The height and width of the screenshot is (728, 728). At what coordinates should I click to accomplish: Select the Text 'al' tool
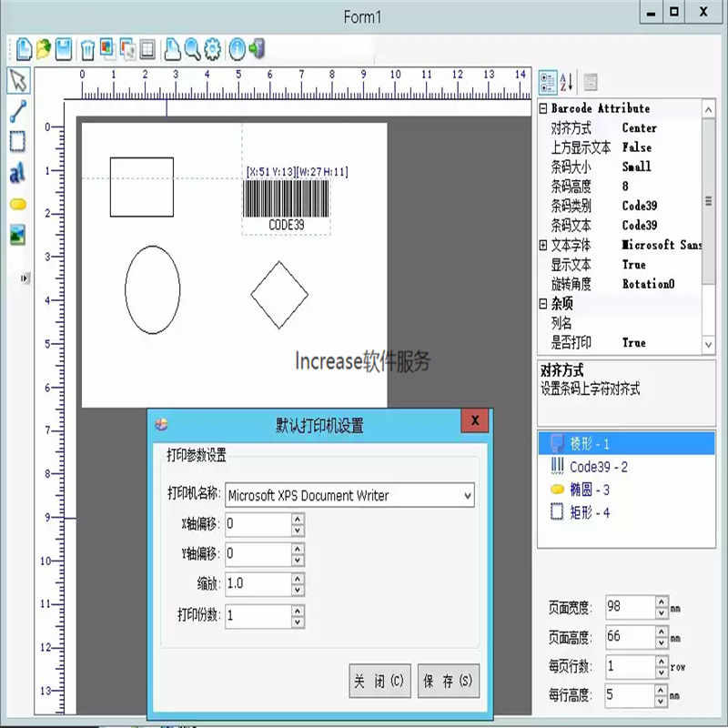pyautogui.click(x=17, y=173)
